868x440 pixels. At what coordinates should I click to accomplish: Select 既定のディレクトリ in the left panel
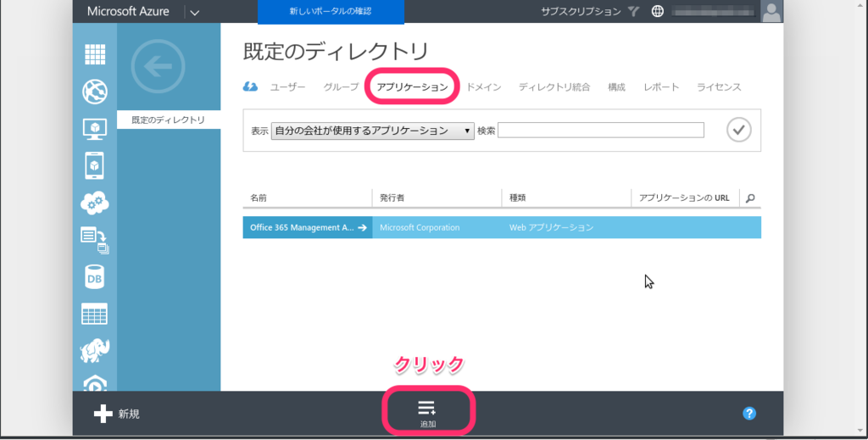[169, 120]
